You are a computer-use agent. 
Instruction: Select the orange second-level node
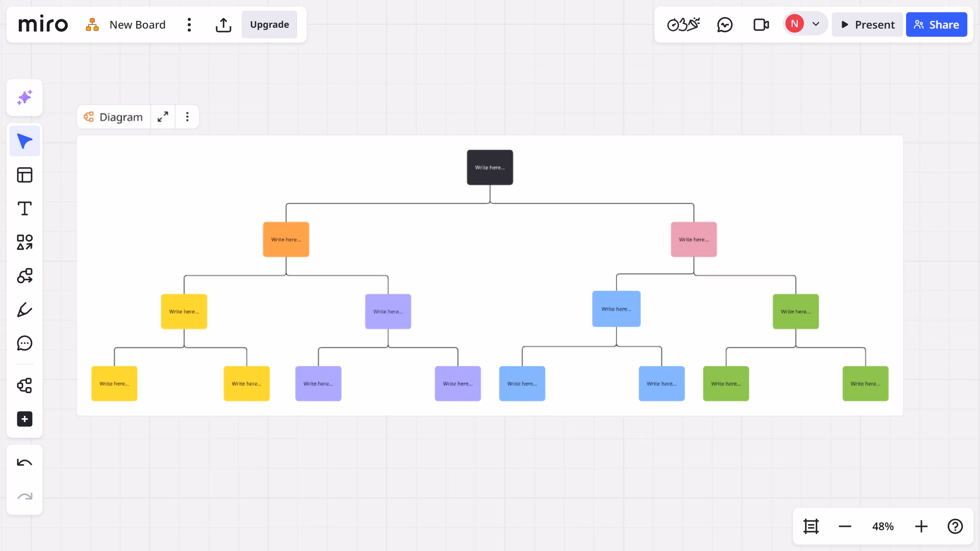click(286, 240)
